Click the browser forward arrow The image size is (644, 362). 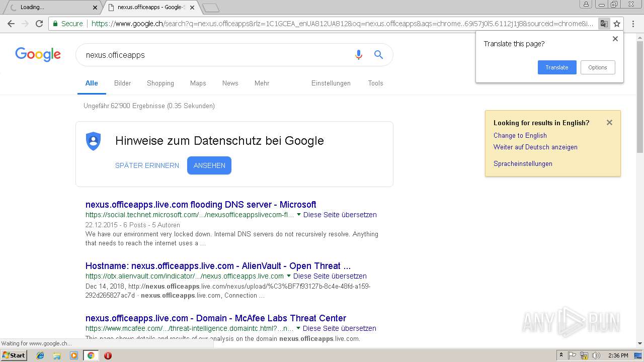[25, 24]
